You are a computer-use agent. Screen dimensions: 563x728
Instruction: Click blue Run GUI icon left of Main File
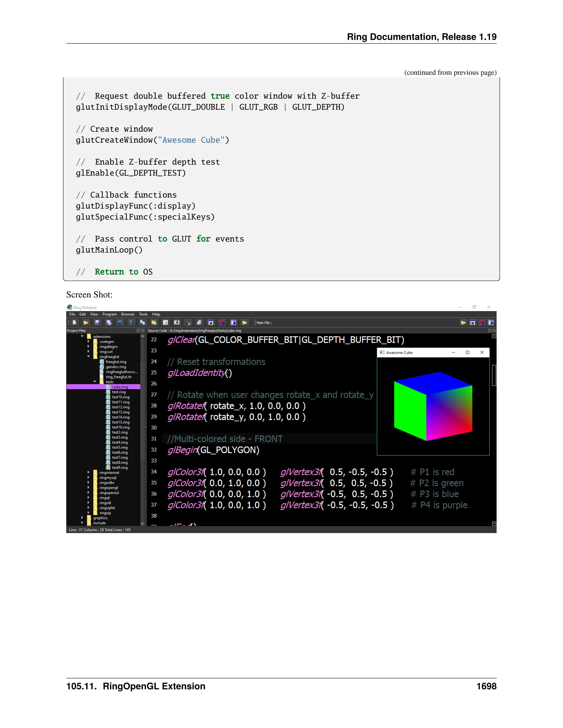(233, 322)
